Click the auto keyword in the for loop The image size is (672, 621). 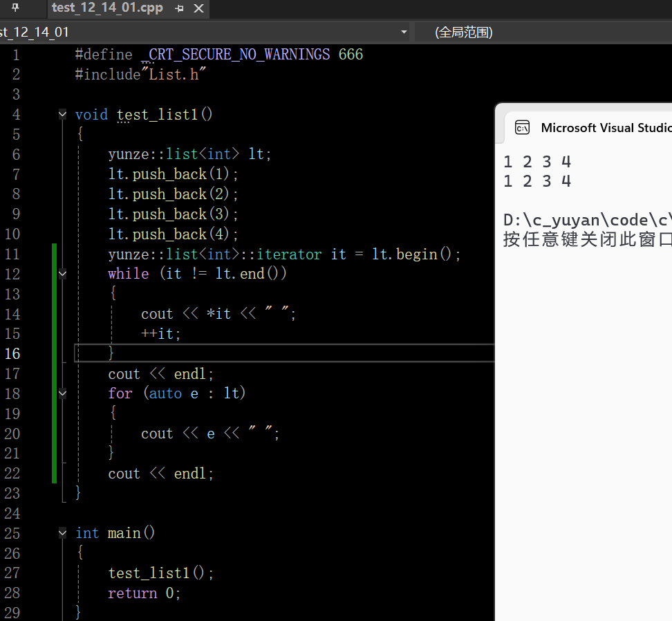pyautogui.click(x=165, y=393)
